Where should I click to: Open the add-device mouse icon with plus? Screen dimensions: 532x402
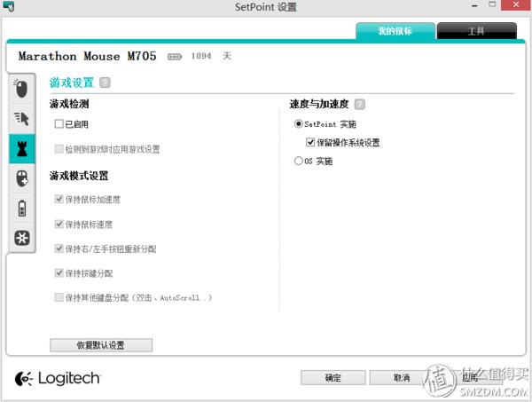(x=22, y=178)
